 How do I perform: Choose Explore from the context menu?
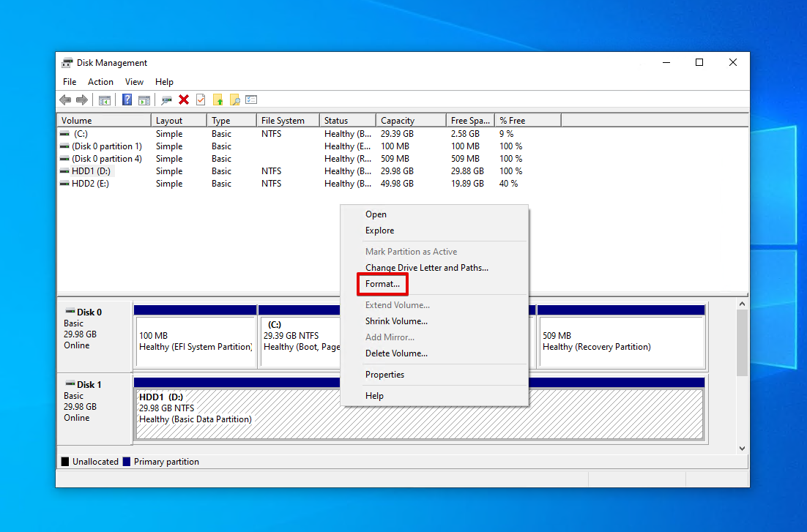(x=434, y=231)
